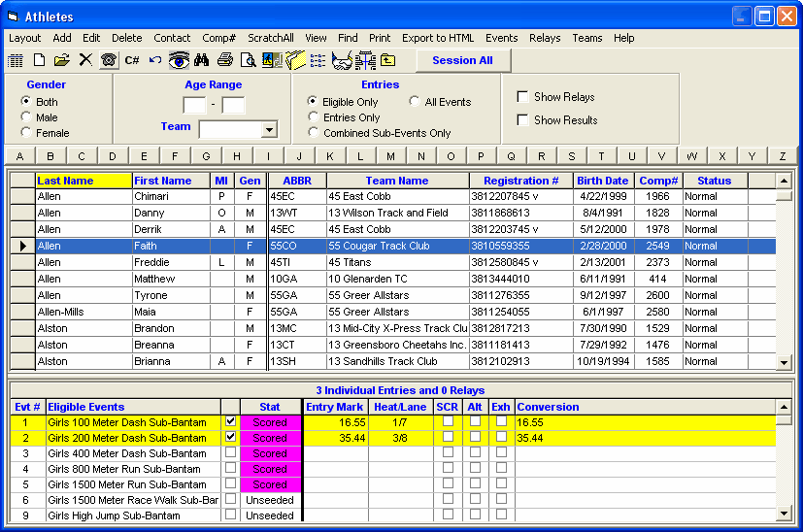Select the Male gender option

click(26, 116)
